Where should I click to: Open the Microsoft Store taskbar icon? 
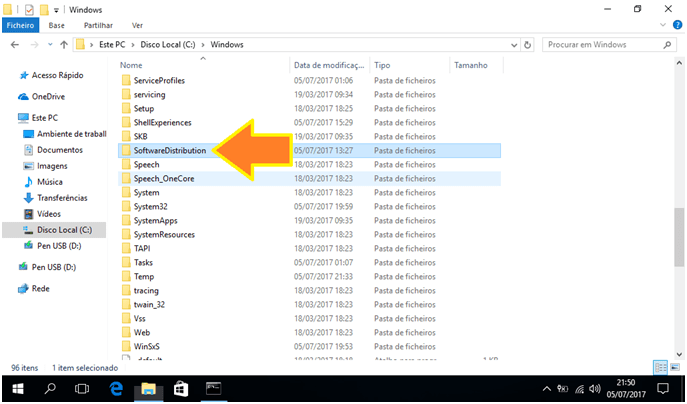[181, 388]
